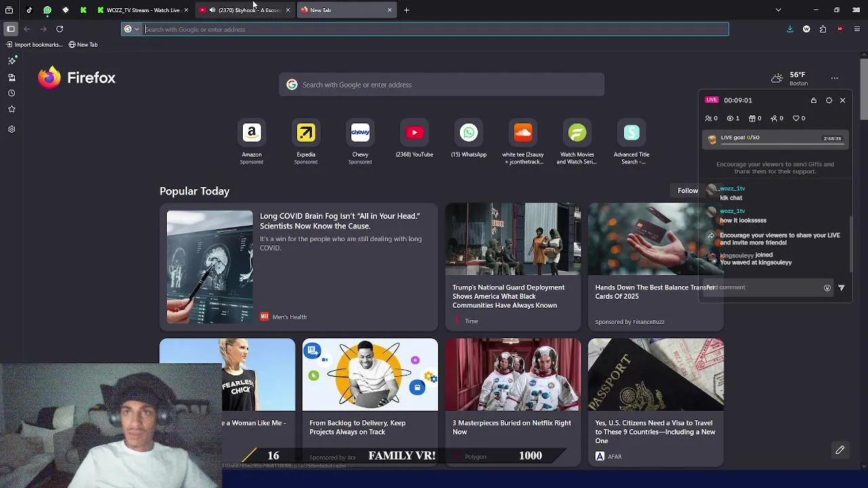Open a new tab with plus button

406,10
